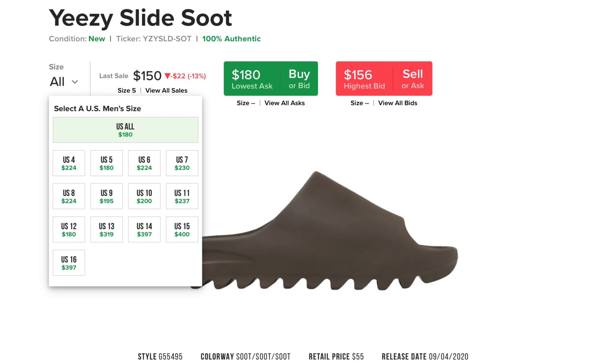Choose size US 10 at $200
Viewport: 607px width, 364px height.
coord(144,196)
